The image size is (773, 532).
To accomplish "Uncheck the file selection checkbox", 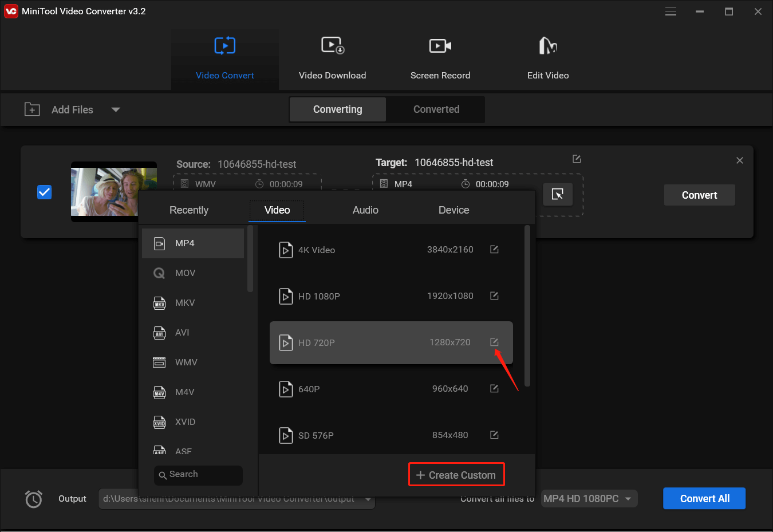I will (44, 192).
